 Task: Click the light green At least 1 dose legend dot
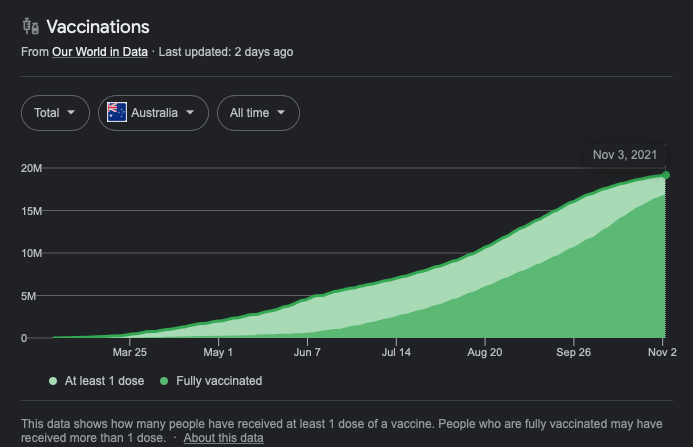click(52, 381)
